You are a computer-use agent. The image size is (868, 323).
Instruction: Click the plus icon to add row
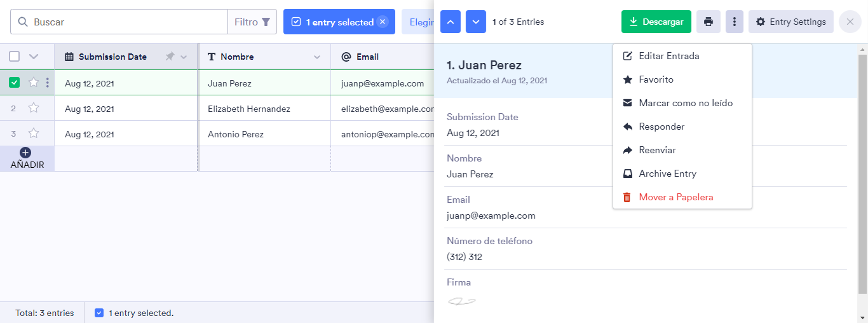coord(25,153)
